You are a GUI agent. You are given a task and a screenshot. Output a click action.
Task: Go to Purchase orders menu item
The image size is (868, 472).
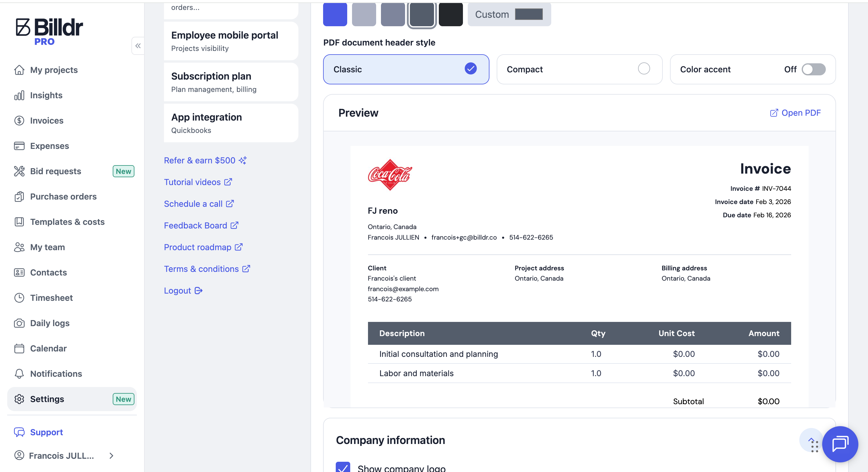(x=63, y=197)
